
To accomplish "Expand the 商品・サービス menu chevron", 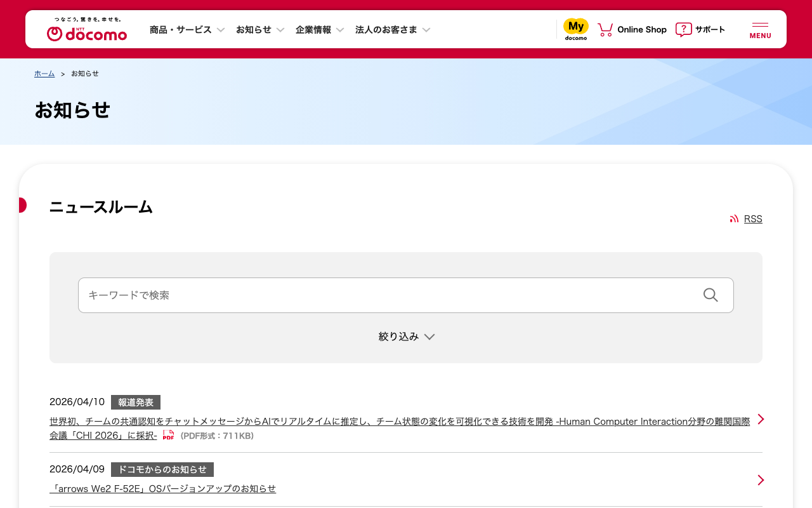I will (221, 30).
